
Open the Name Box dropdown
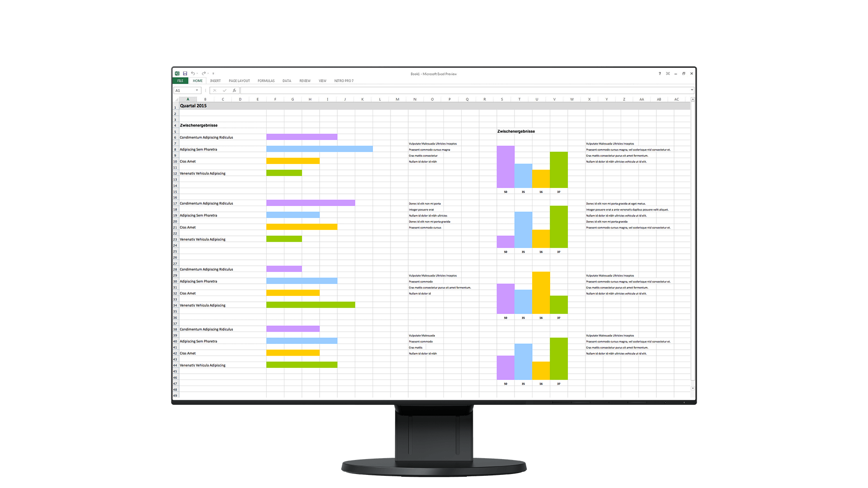[197, 90]
